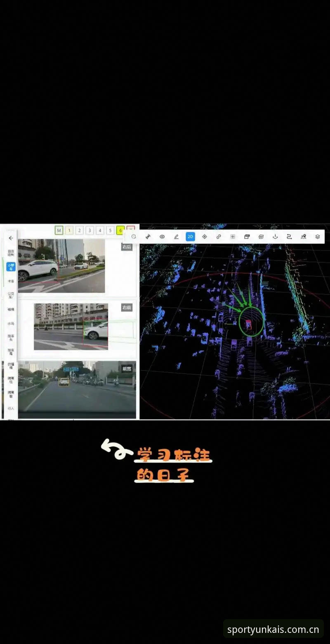Select the 挂车头 tractor head label
Screen dimensions: 330x644
point(11,337)
